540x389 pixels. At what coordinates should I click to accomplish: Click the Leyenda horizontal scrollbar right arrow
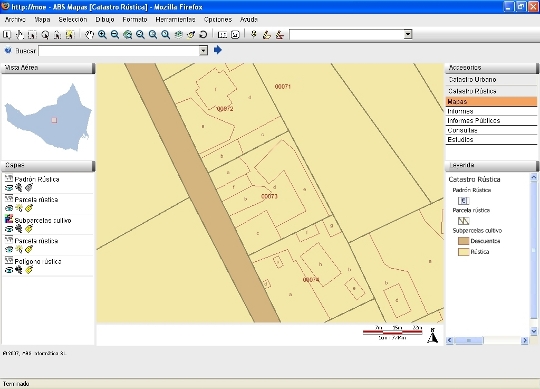click(525, 340)
